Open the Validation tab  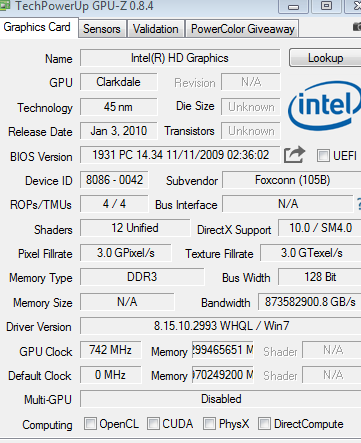tap(156, 29)
